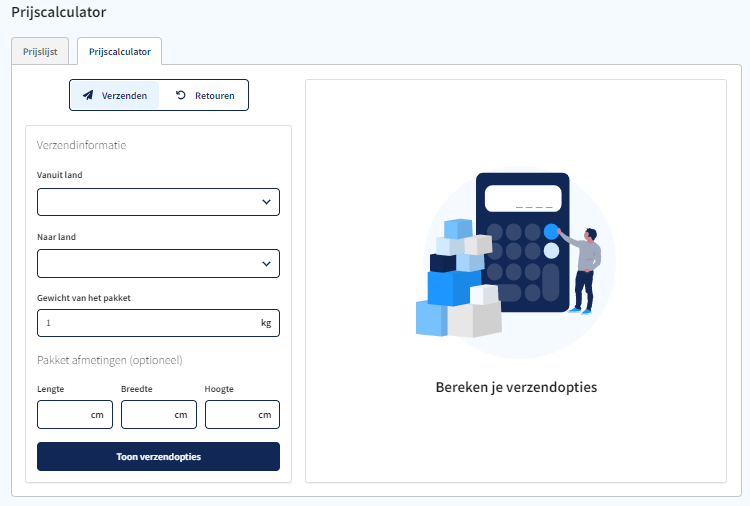750x506 pixels.
Task: Open the Vanuit land dropdown
Action: (158, 202)
